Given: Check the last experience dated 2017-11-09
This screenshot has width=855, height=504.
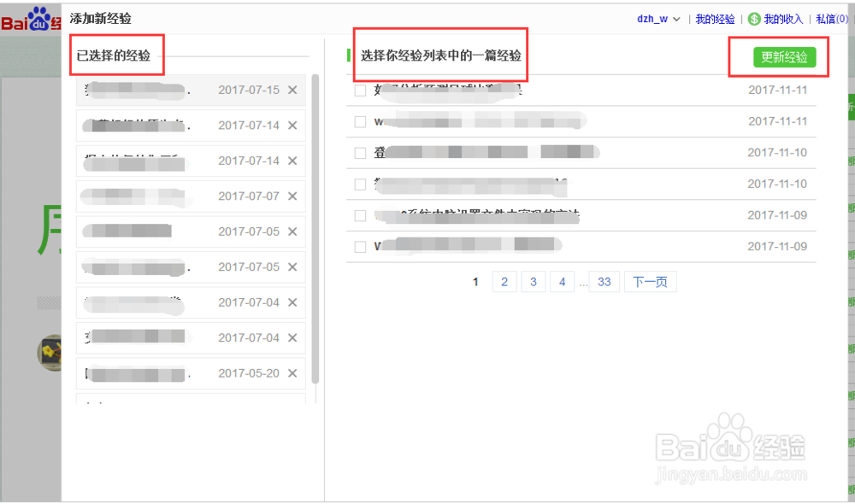Looking at the screenshot, I should tap(360, 246).
